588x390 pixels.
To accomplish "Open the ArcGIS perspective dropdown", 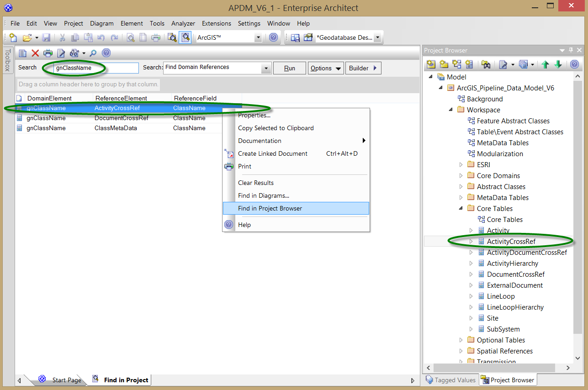I will pyautogui.click(x=258, y=38).
